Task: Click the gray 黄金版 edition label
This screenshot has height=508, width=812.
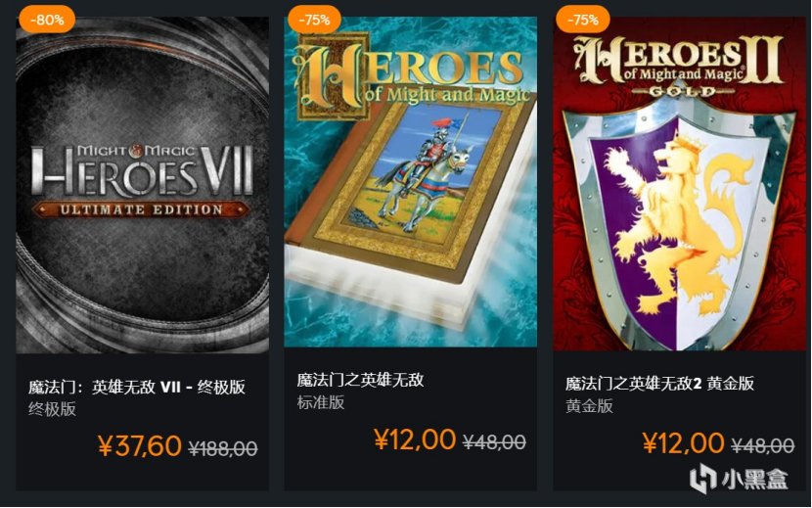Action: point(589,405)
